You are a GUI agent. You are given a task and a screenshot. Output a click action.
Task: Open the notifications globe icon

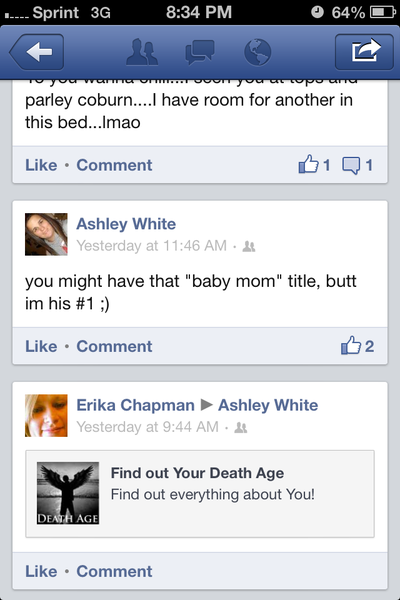(258, 52)
